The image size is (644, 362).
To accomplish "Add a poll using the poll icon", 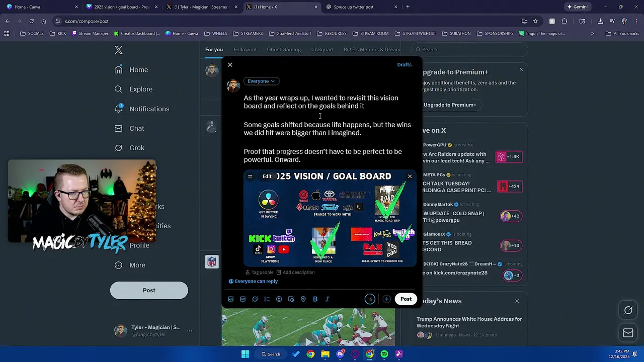I will coord(267,299).
